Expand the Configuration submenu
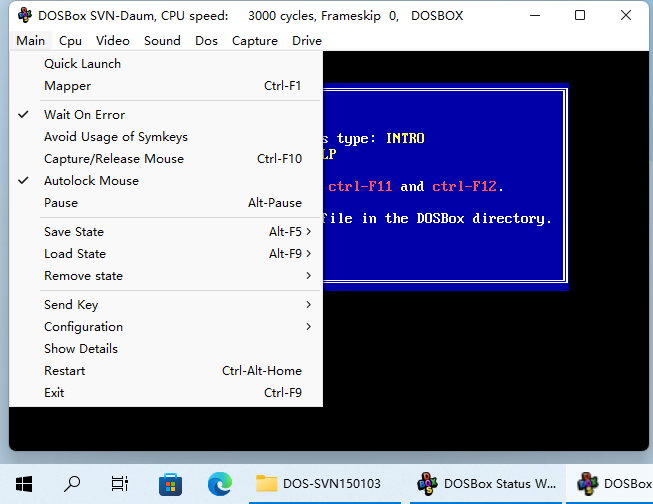653x504 pixels. (166, 327)
